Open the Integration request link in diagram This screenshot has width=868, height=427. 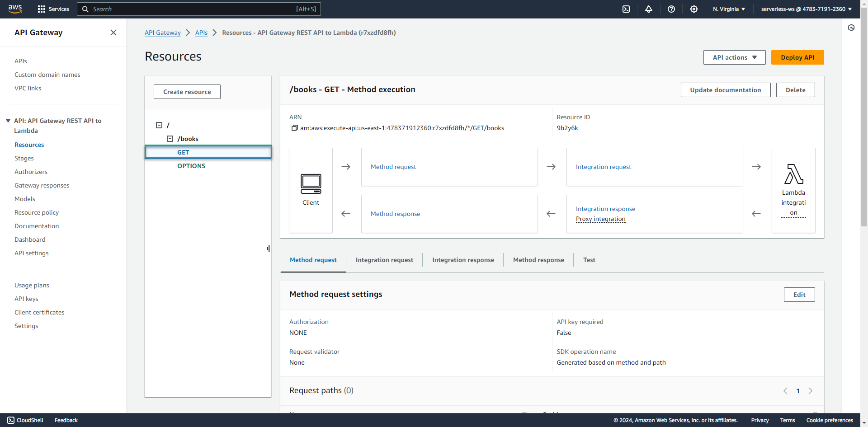pyautogui.click(x=604, y=167)
